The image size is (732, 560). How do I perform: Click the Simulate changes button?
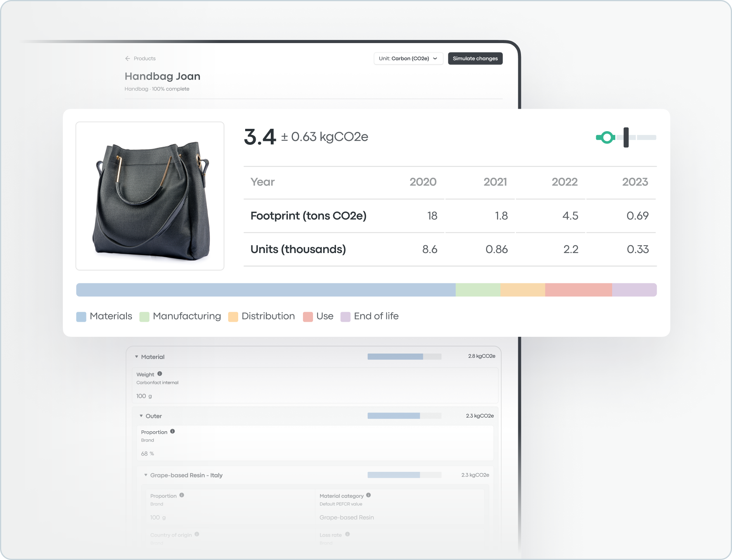[x=475, y=58]
